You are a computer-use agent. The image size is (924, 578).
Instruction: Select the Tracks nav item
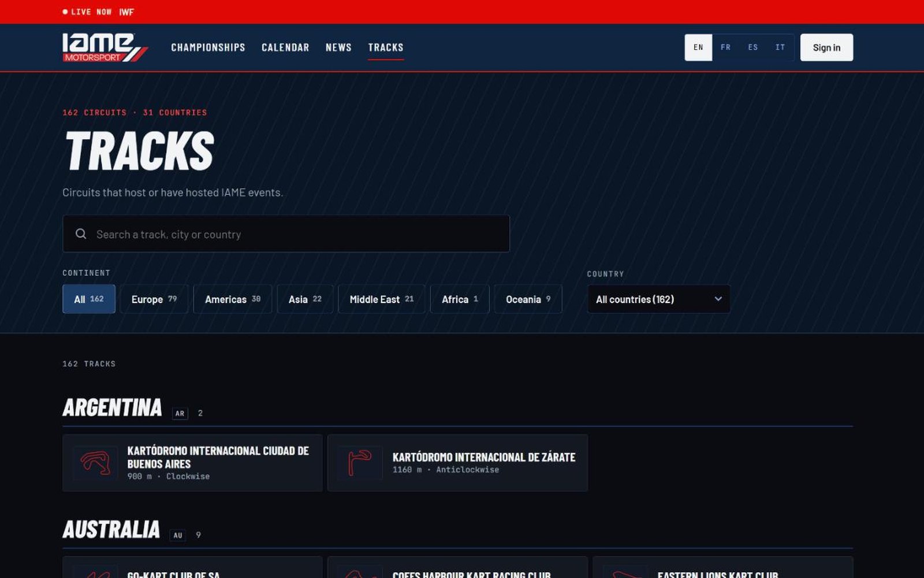pos(386,47)
